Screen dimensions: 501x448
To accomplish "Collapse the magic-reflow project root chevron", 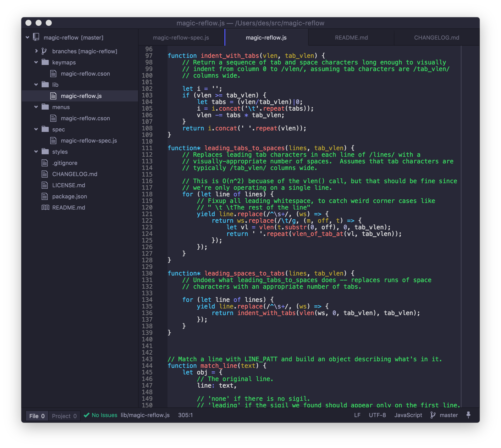I will point(28,38).
